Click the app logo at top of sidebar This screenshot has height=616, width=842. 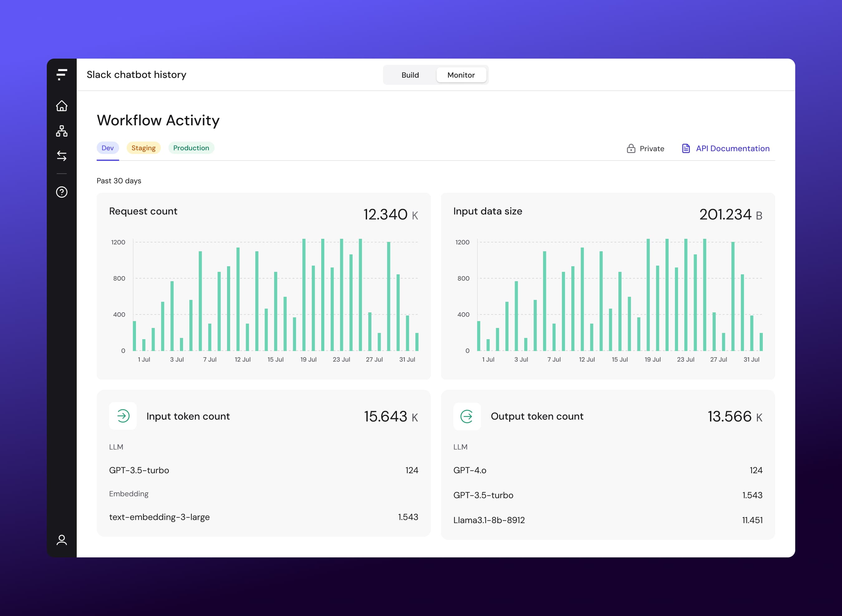62,75
